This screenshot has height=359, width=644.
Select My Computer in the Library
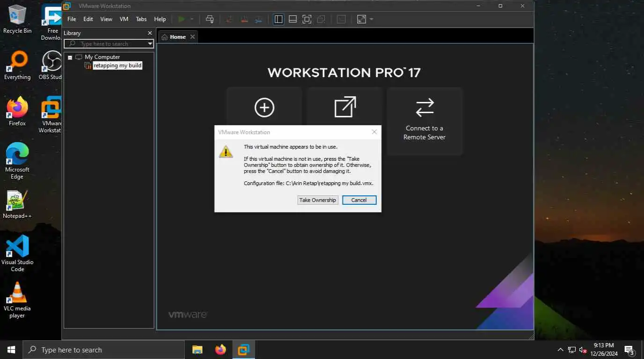pyautogui.click(x=102, y=57)
